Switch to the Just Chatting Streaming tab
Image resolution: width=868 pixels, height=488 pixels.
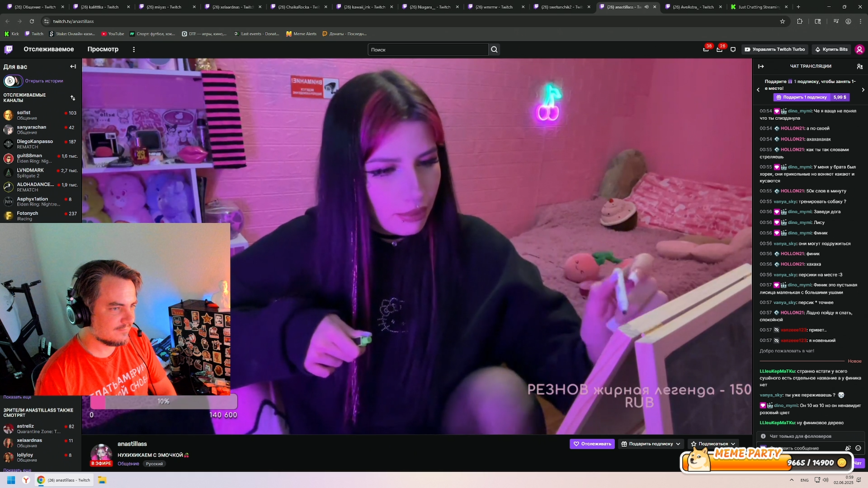(759, 7)
